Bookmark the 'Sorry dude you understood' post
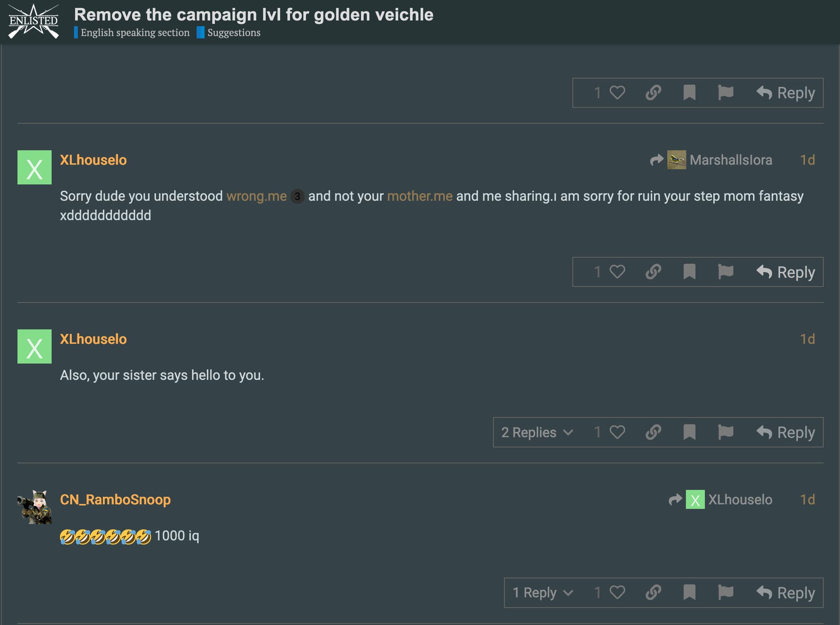The height and width of the screenshot is (625, 840). [x=689, y=272]
